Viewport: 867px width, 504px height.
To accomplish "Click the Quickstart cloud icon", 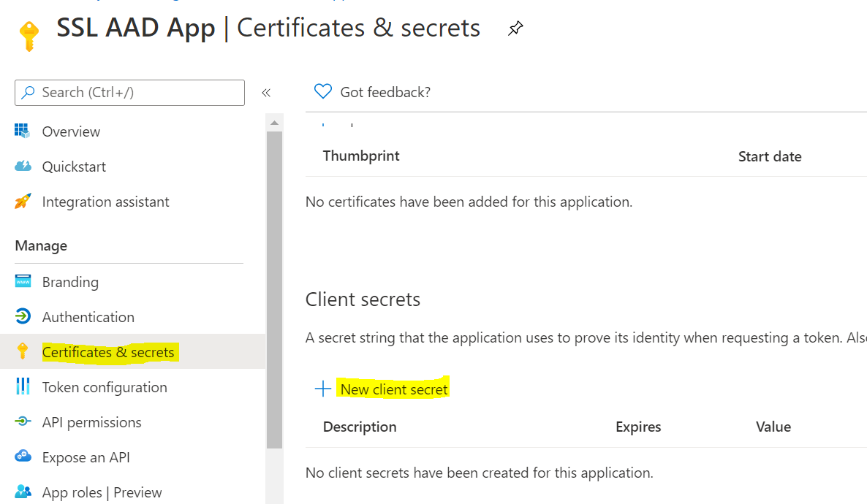I will pyautogui.click(x=23, y=166).
